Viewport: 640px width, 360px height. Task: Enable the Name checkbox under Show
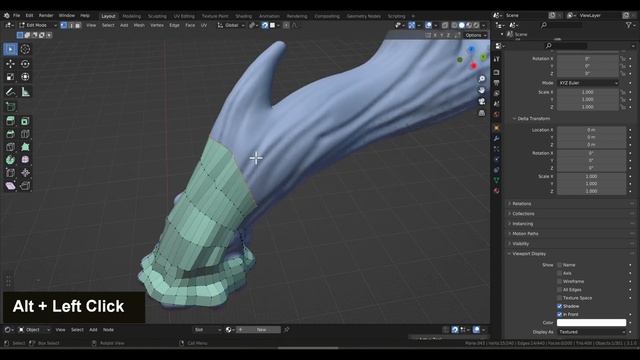pyautogui.click(x=560, y=265)
